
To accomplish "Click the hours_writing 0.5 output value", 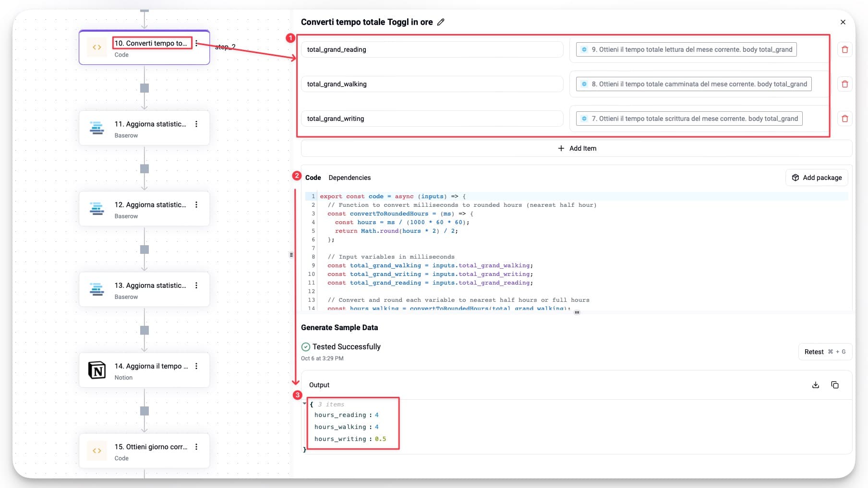I will [x=381, y=439].
